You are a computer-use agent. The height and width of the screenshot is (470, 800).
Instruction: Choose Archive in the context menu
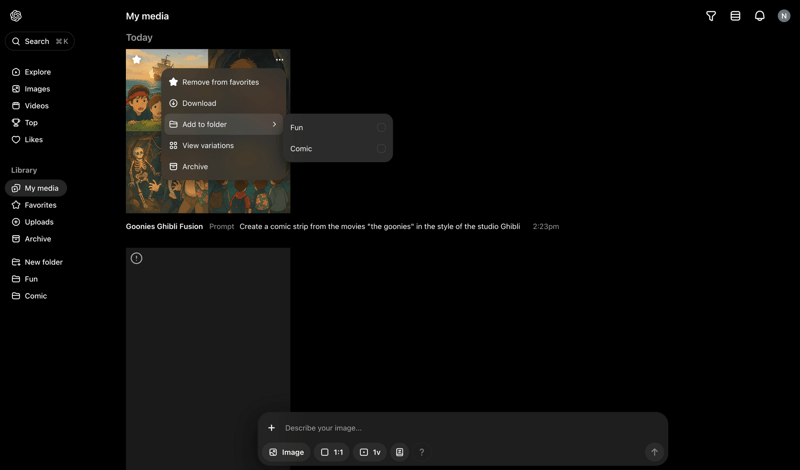[223, 166]
